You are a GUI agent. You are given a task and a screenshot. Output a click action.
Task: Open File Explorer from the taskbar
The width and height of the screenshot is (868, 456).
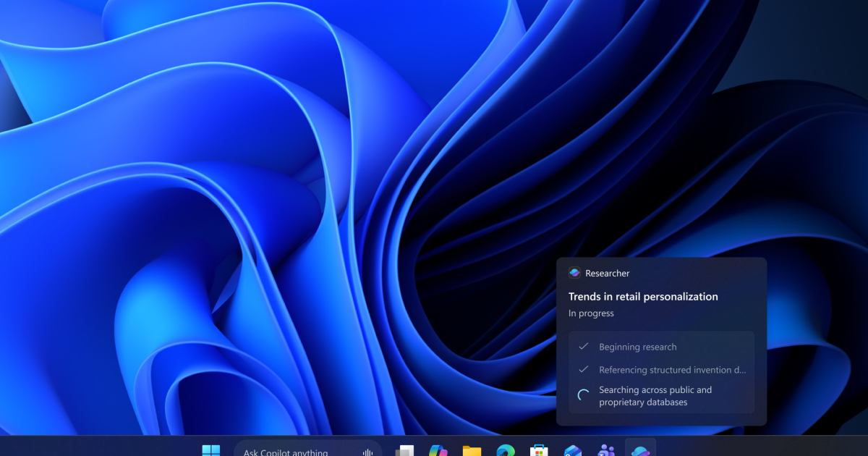click(x=472, y=451)
